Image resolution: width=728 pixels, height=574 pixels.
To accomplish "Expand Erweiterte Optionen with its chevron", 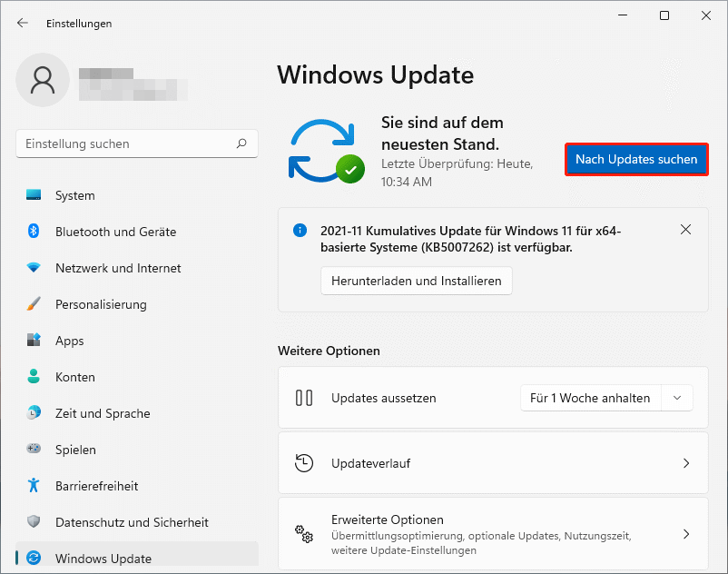I will (687, 534).
